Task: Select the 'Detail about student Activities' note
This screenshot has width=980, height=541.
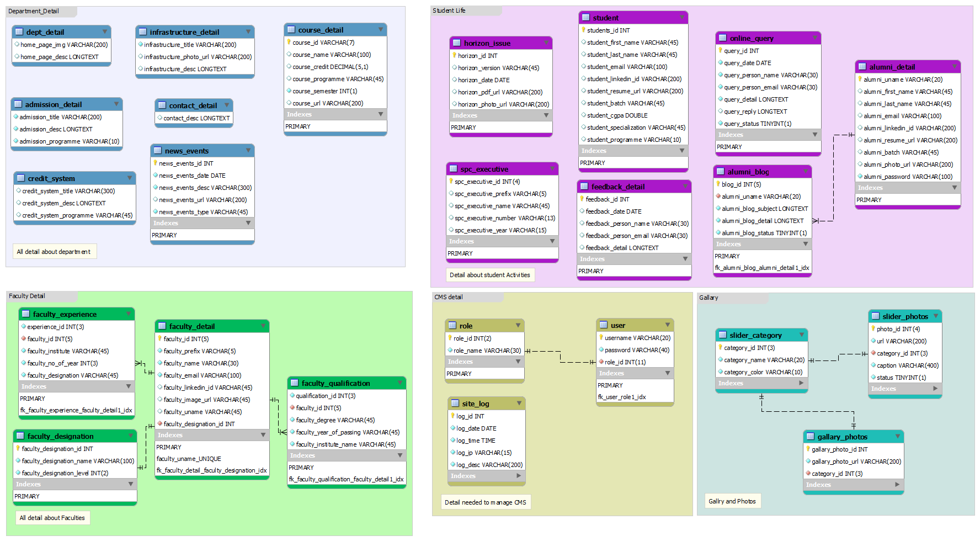Action: click(490, 275)
